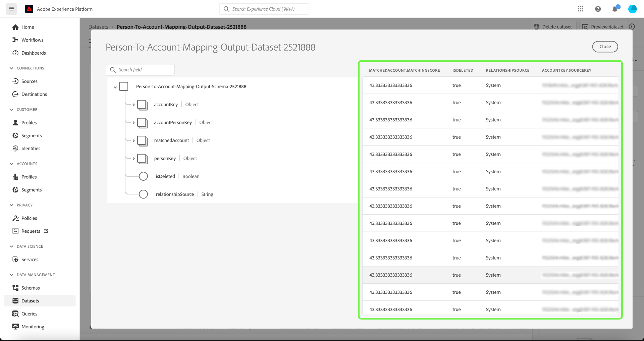Expand the accountPersonKey object
The height and width of the screenshot is (341, 644).
tap(133, 123)
